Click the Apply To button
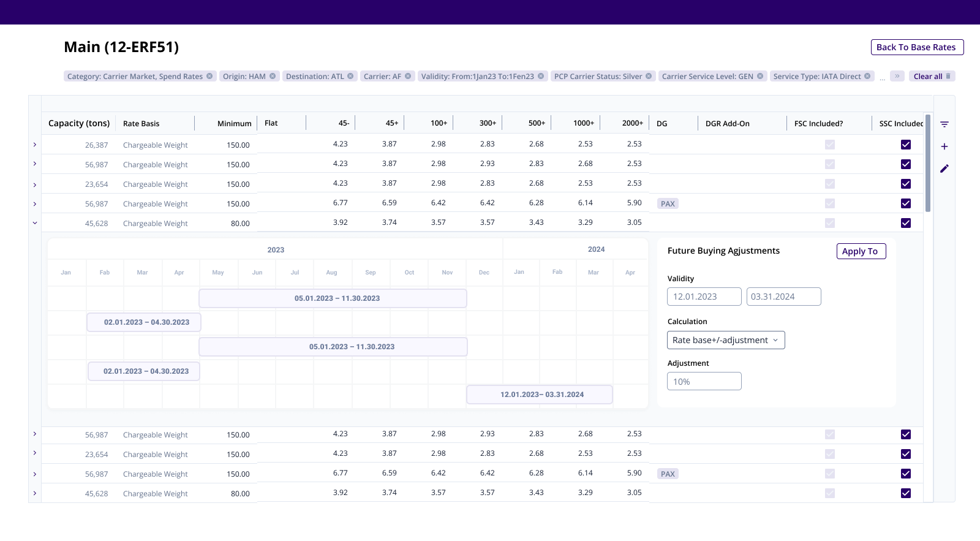 pyautogui.click(x=861, y=251)
